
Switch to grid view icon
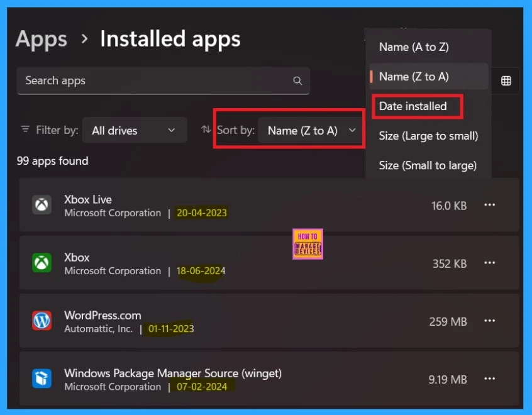(x=506, y=80)
